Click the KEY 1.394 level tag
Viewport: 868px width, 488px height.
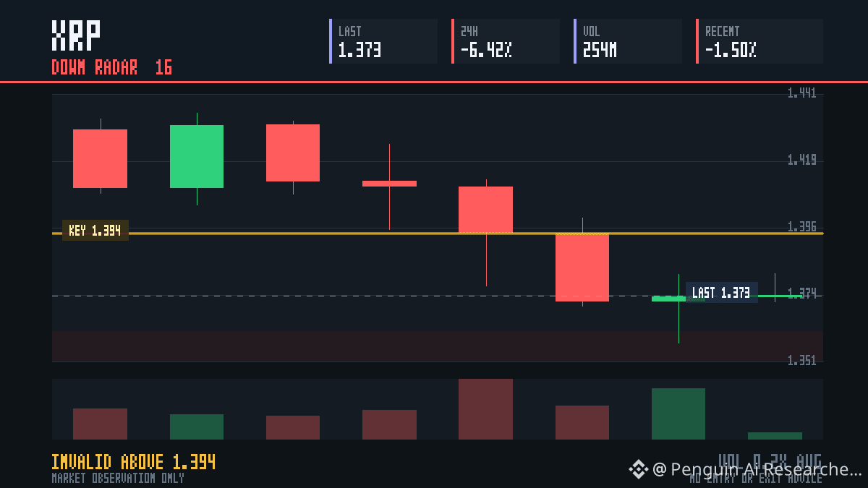pyautogui.click(x=95, y=231)
